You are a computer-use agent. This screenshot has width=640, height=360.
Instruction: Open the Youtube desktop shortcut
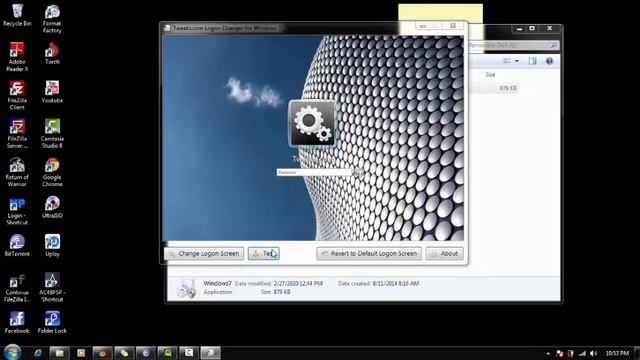click(x=52, y=92)
